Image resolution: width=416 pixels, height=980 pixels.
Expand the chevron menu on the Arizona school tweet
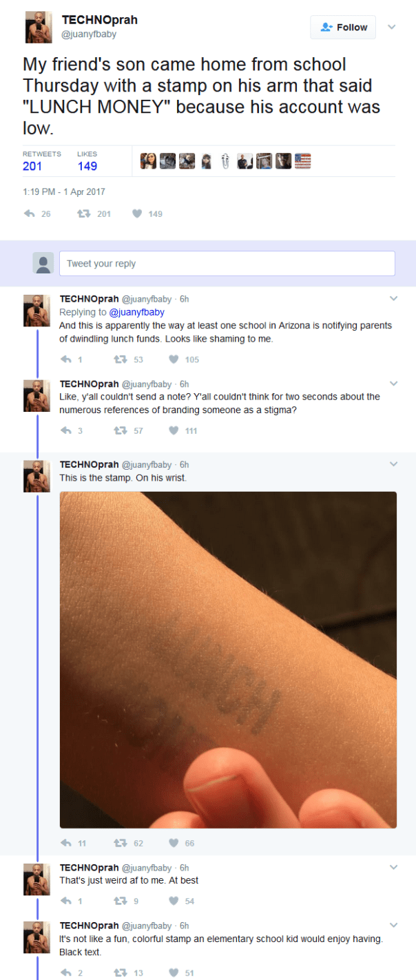coord(393,299)
